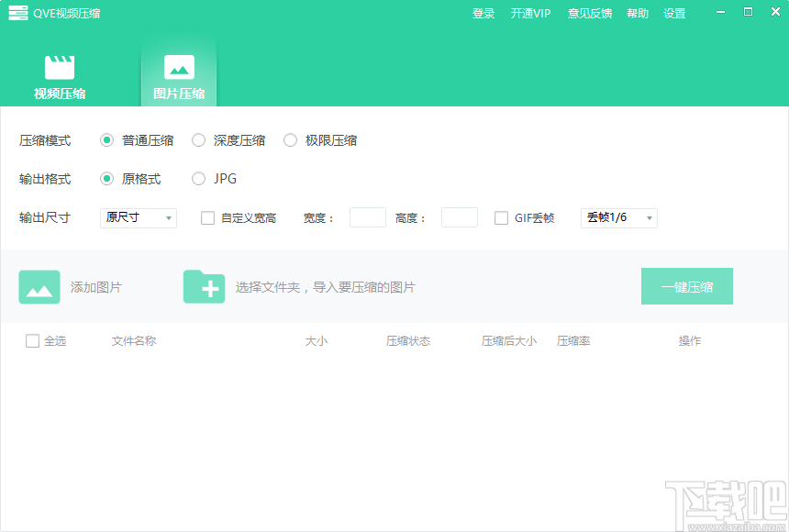This screenshot has height=532, width=789.
Task: Open the 设置 menu
Action: (x=674, y=13)
